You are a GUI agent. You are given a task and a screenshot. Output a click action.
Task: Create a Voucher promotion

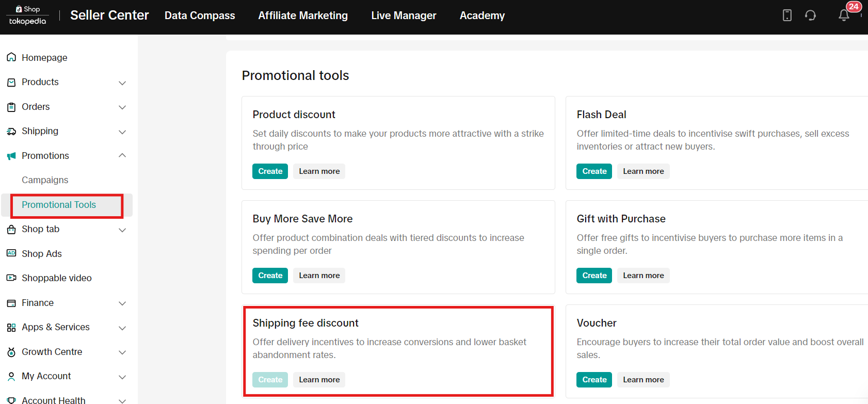point(594,380)
